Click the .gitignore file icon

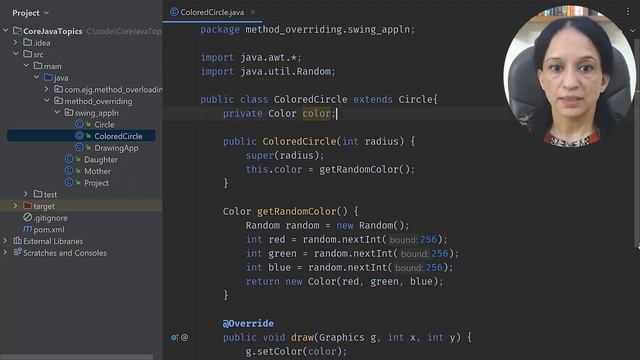(x=27, y=218)
